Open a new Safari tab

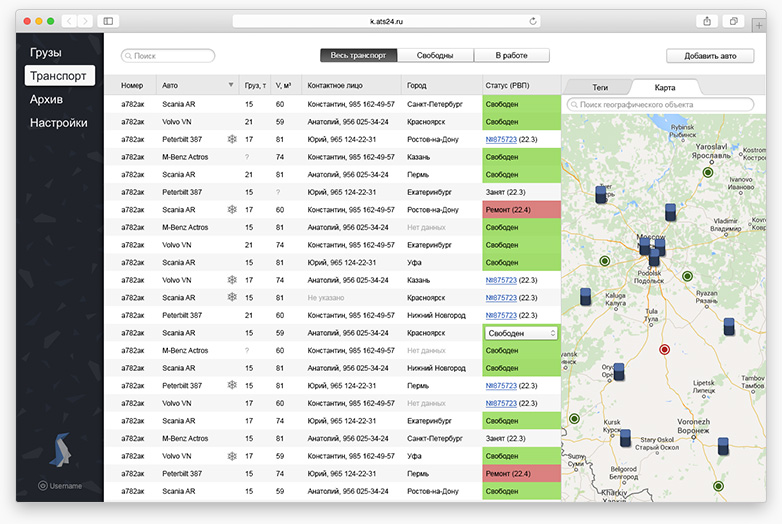759,25
